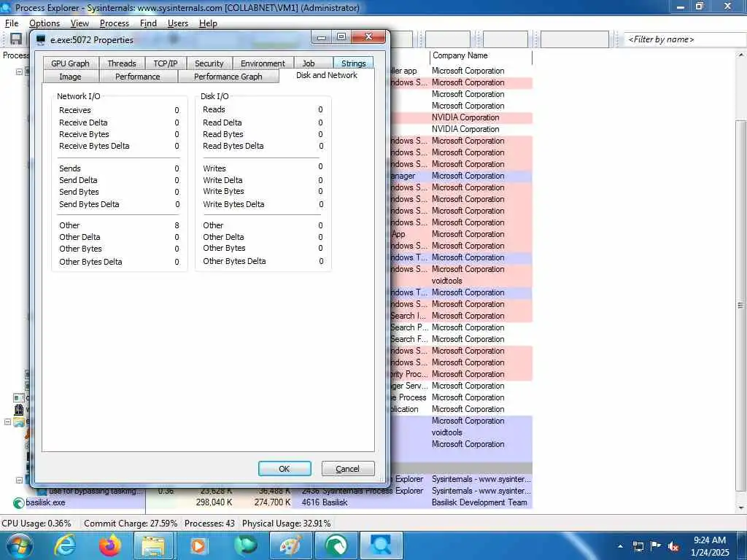Click the Processes: 43 status entry
Viewport: 747px width, 560px height.
(209, 524)
